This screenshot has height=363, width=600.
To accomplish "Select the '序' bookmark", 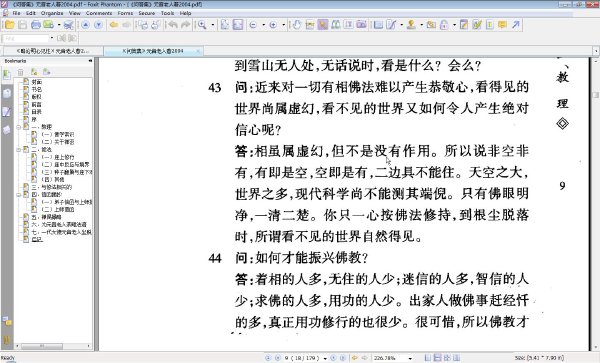I will click(x=34, y=119).
